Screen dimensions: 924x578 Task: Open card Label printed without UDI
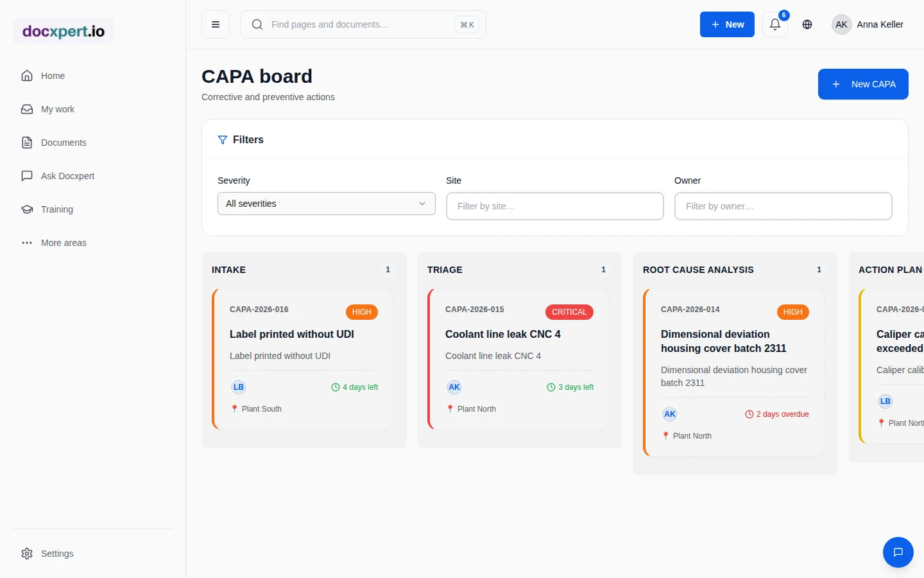point(303,359)
